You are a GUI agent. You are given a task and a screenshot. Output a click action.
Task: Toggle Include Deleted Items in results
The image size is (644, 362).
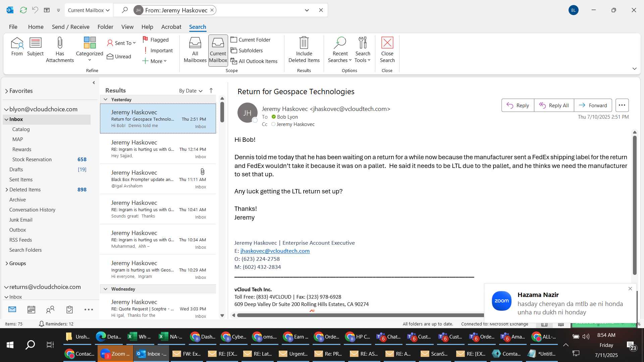pos(304,50)
